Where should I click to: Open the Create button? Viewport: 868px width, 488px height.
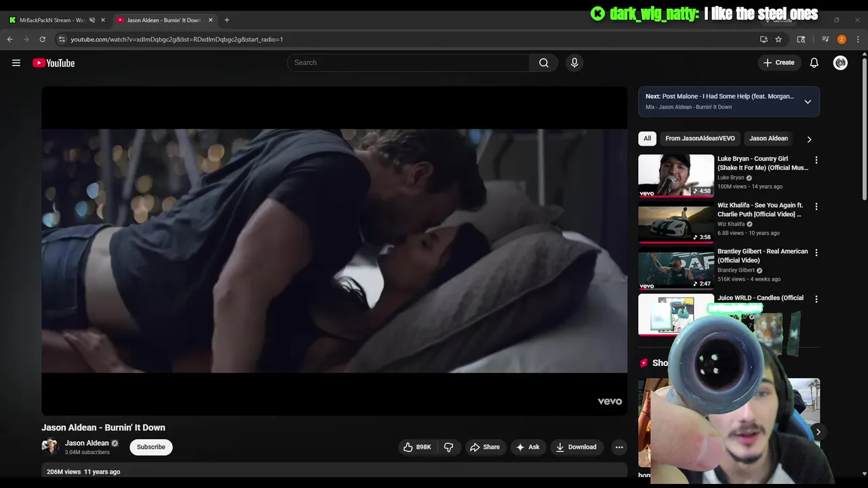tap(778, 62)
